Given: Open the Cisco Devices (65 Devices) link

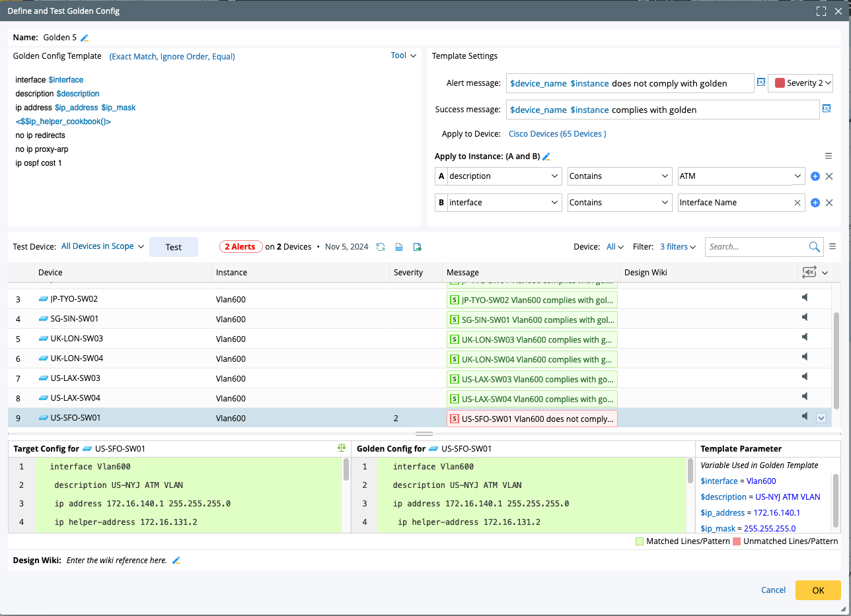Looking at the screenshot, I should tap(557, 134).
